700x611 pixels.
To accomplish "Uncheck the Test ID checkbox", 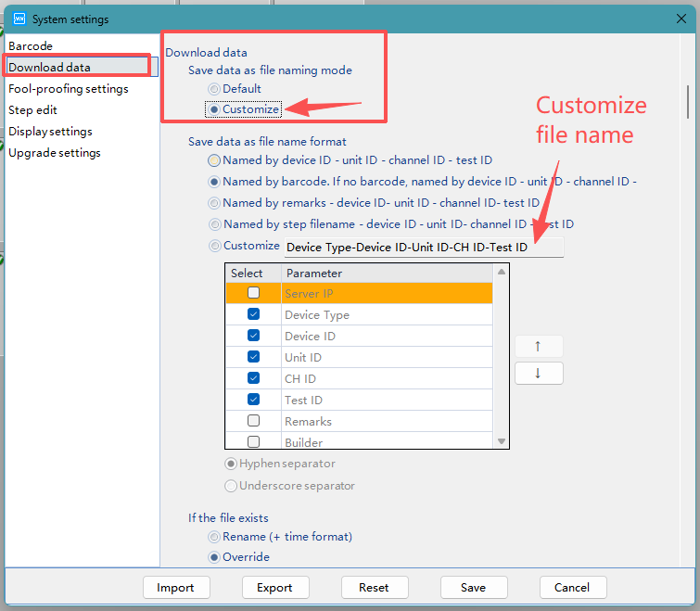I will [x=253, y=400].
